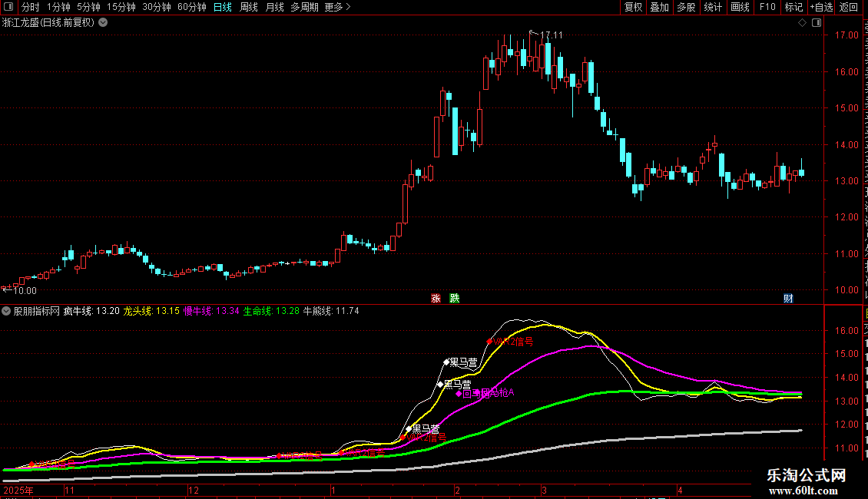Select the 30分钟 period

(x=157, y=7)
